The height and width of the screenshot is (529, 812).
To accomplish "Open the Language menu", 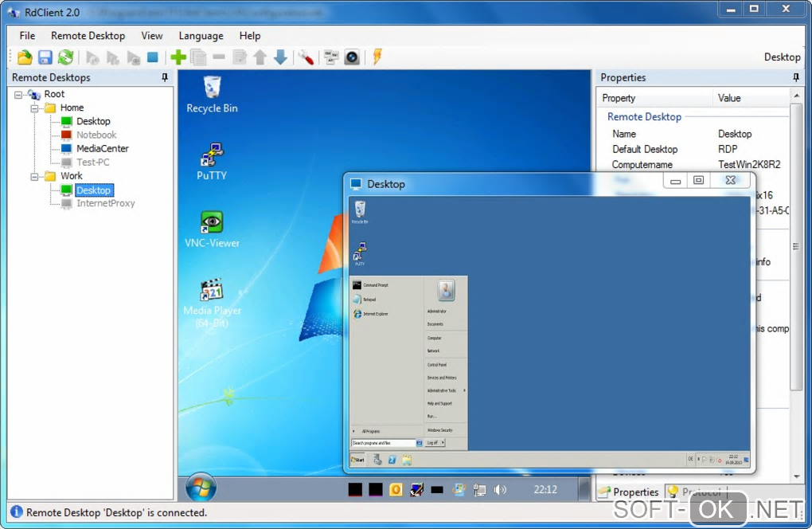I will (x=201, y=36).
